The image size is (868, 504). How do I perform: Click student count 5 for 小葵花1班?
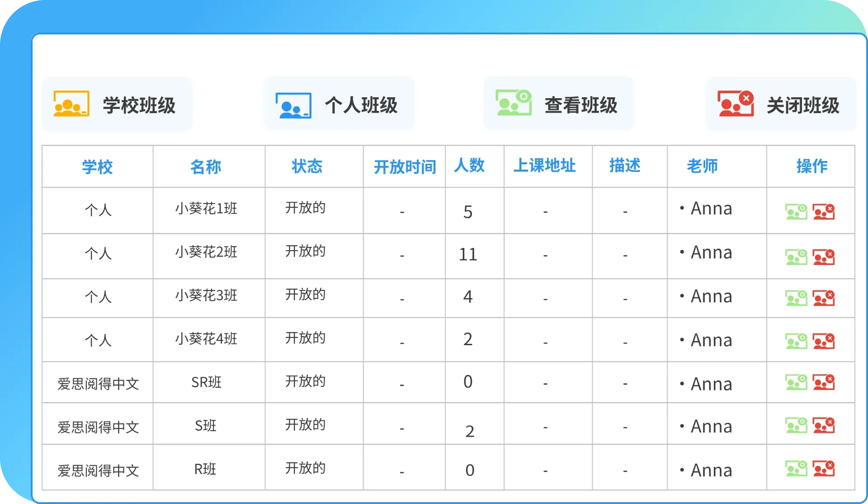coord(468,212)
